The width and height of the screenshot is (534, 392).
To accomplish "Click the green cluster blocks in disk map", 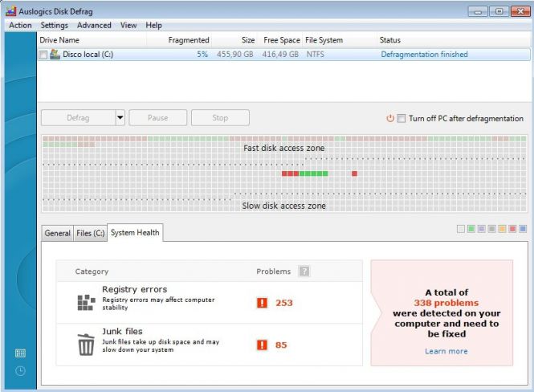I will (313, 174).
